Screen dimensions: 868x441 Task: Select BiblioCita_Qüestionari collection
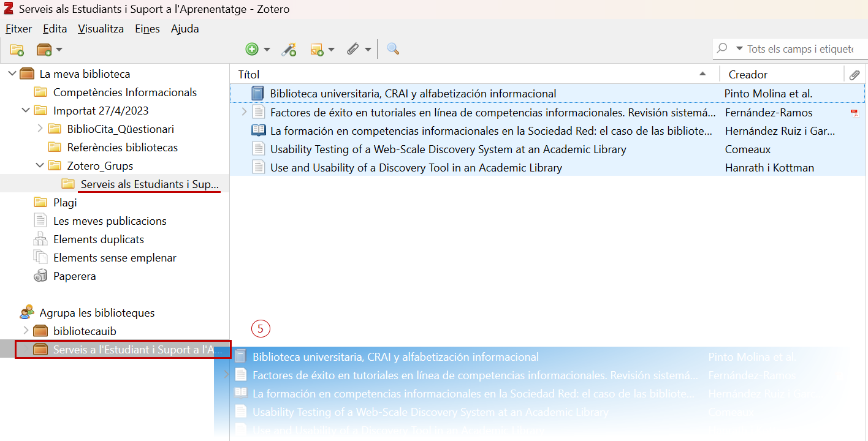pyautogui.click(x=121, y=129)
